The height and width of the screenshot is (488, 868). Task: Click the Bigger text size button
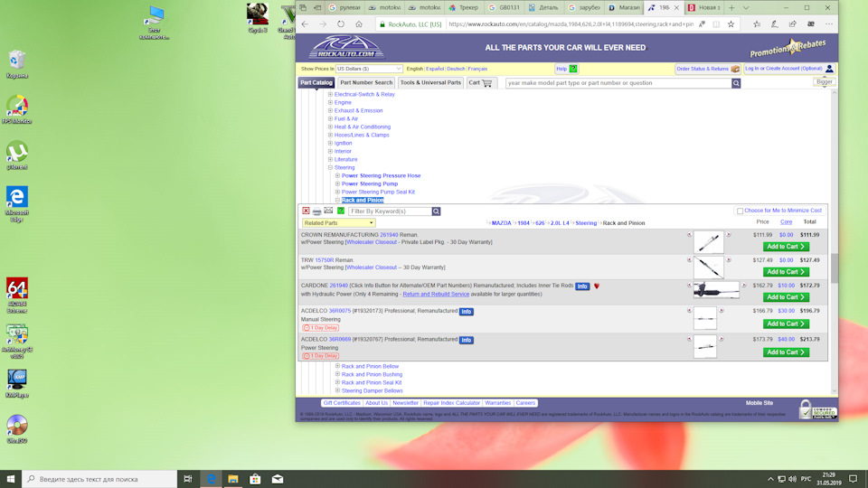824,82
